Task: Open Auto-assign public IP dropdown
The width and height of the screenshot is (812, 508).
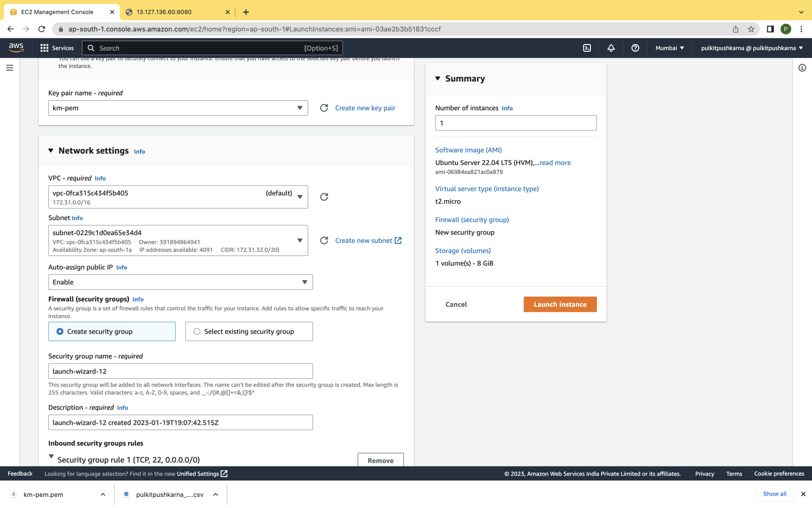Action: [x=180, y=282]
